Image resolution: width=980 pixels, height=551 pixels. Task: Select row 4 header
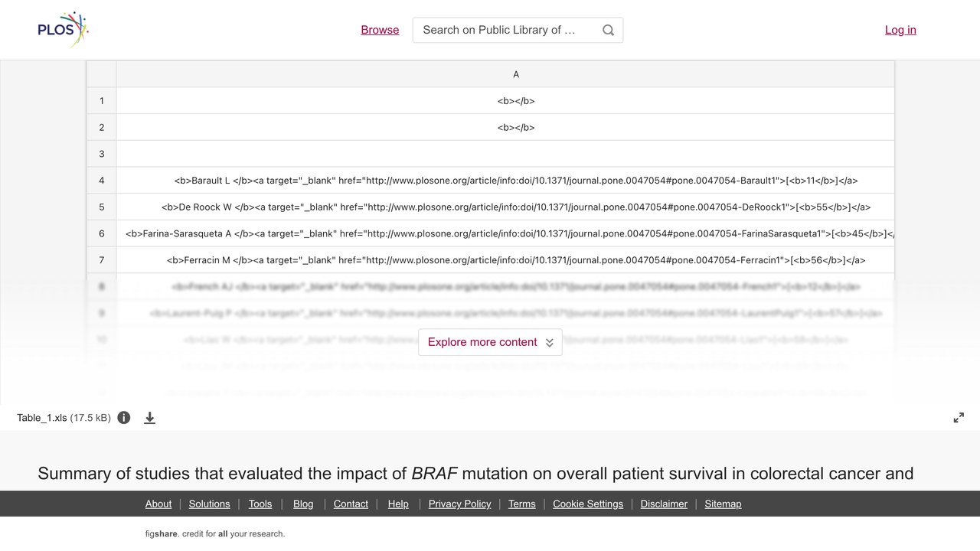[x=101, y=181]
